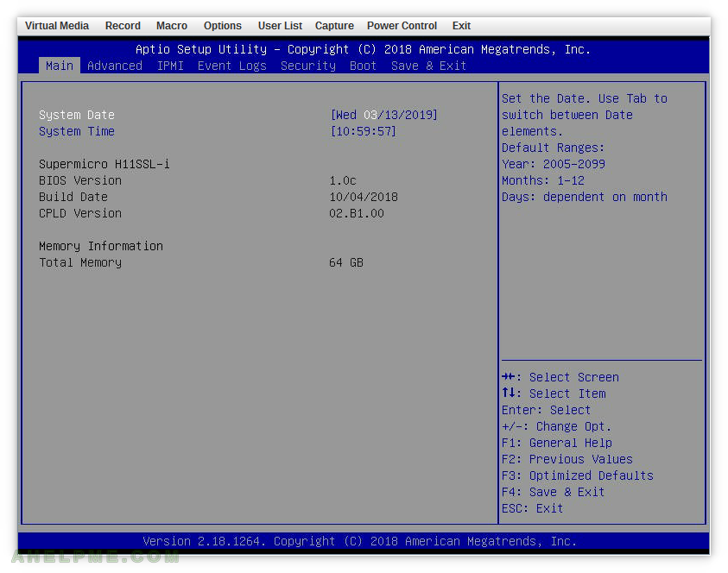This screenshot has height=573, width=728.
Task: Open the Record menu
Action: click(x=123, y=26)
